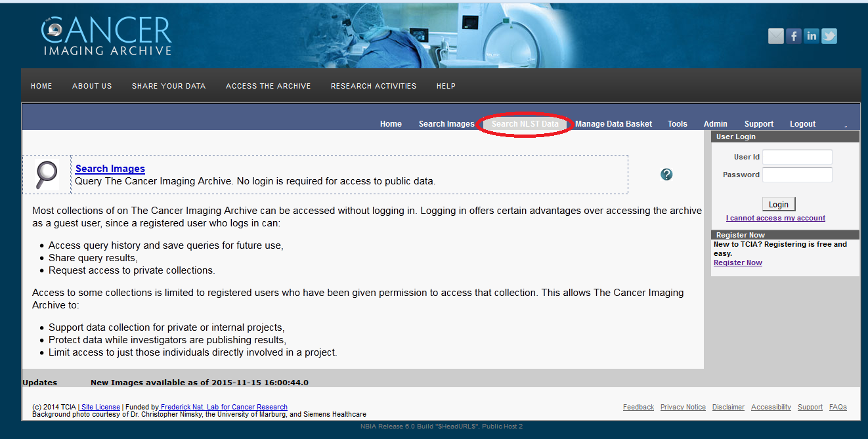868x439 pixels.
Task: Open the Twitter bird icon
Action: pyautogui.click(x=829, y=36)
